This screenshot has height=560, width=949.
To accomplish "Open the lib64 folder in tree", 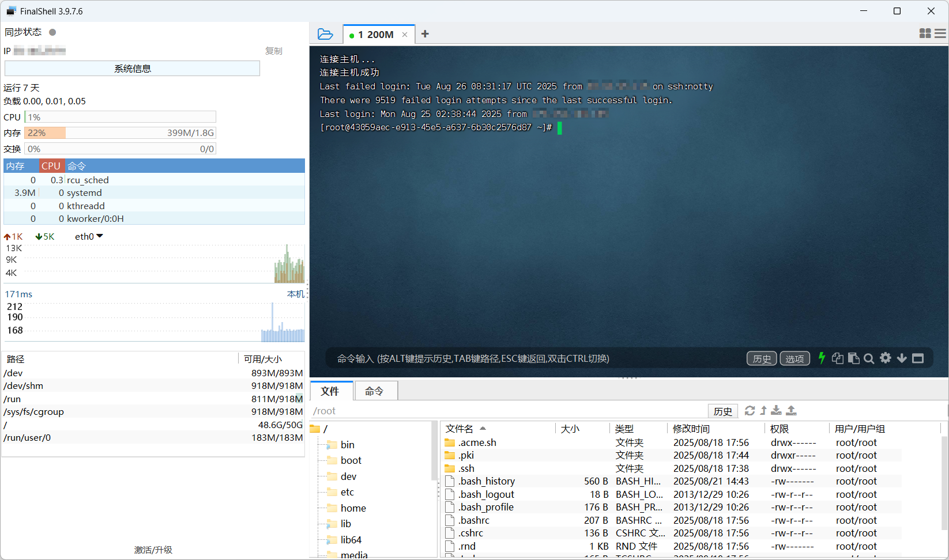I will tap(351, 540).
